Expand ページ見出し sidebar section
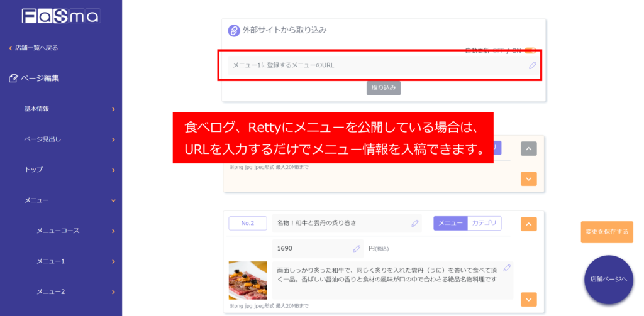Screen dimensions: 644x316 [x=69, y=139]
